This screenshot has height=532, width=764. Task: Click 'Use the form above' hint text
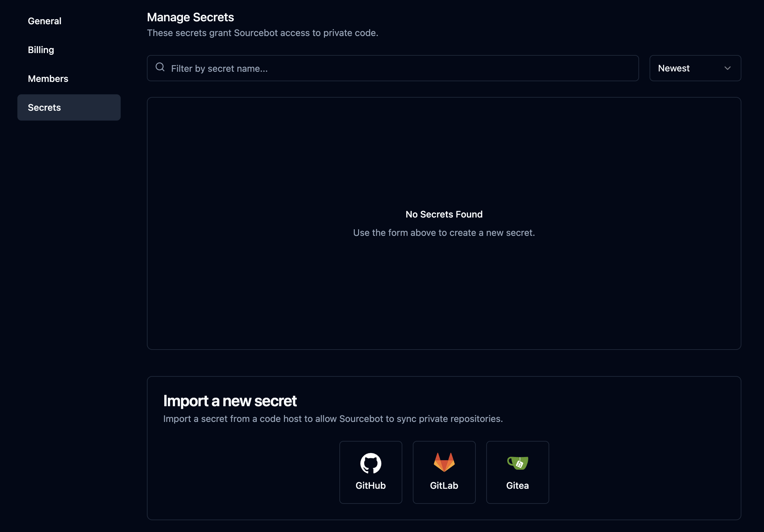pos(444,233)
